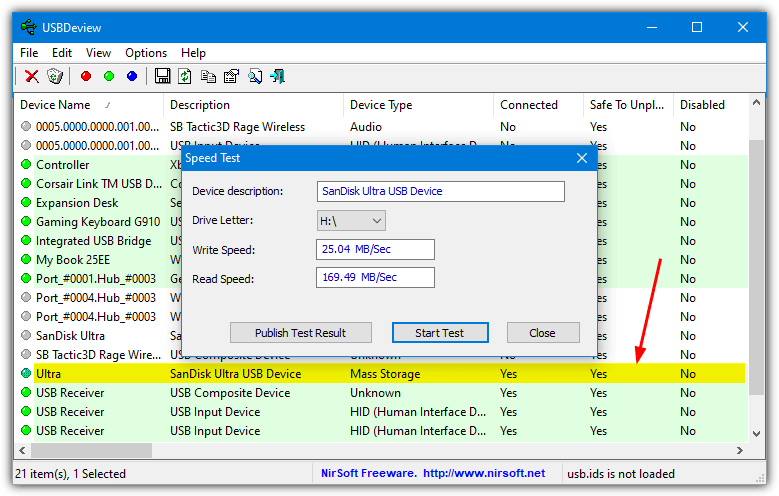Click the refresh toolbar icon
779x496 pixels.
click(185, 76)
